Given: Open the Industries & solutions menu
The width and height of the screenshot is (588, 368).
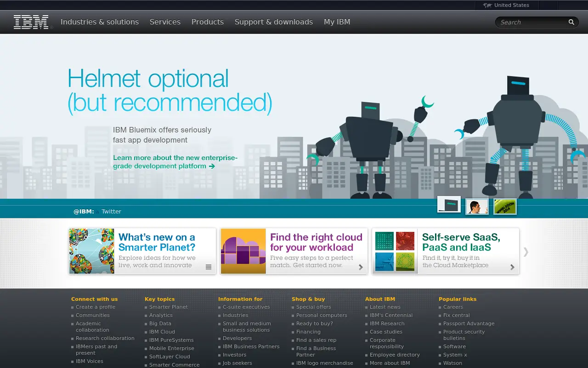Looking at the screenshot, I should pos(100,22).
